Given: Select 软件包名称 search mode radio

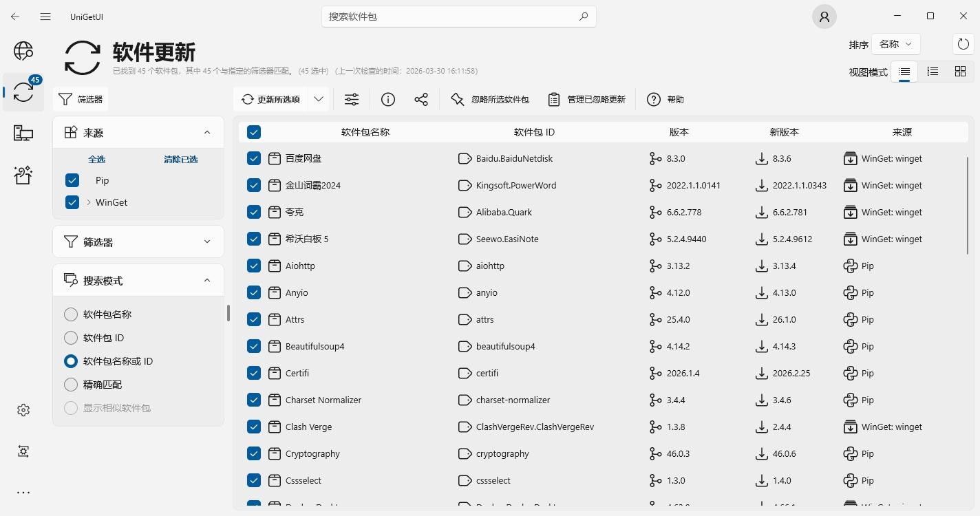Looking at the screenshot, I should (71, 315).
